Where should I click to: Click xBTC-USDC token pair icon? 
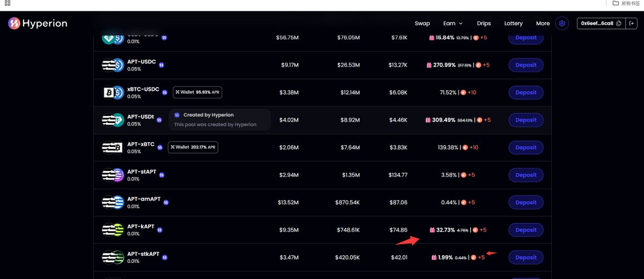click(113, 92)
